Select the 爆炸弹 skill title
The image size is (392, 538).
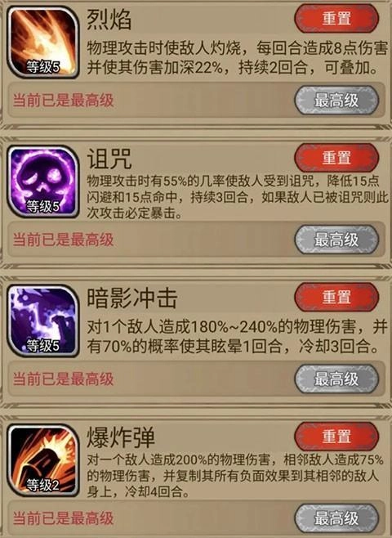[x=120, y=437]
